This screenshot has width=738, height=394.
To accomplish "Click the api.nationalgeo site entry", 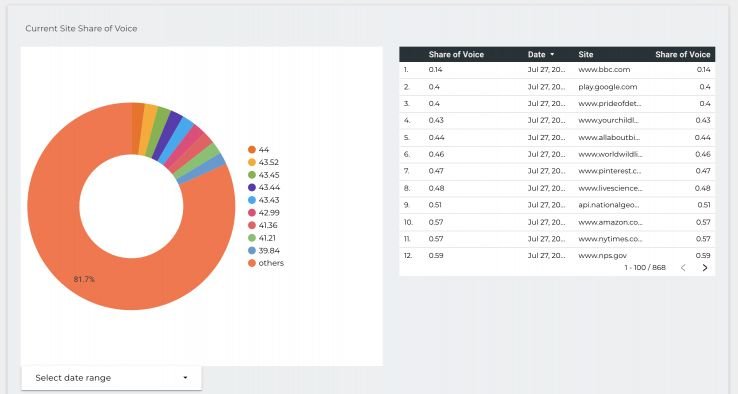I will (x=609, y=205).
